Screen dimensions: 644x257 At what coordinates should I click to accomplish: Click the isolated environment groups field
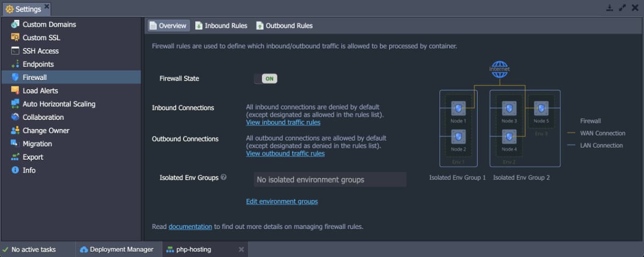click(x=330, y=180)
